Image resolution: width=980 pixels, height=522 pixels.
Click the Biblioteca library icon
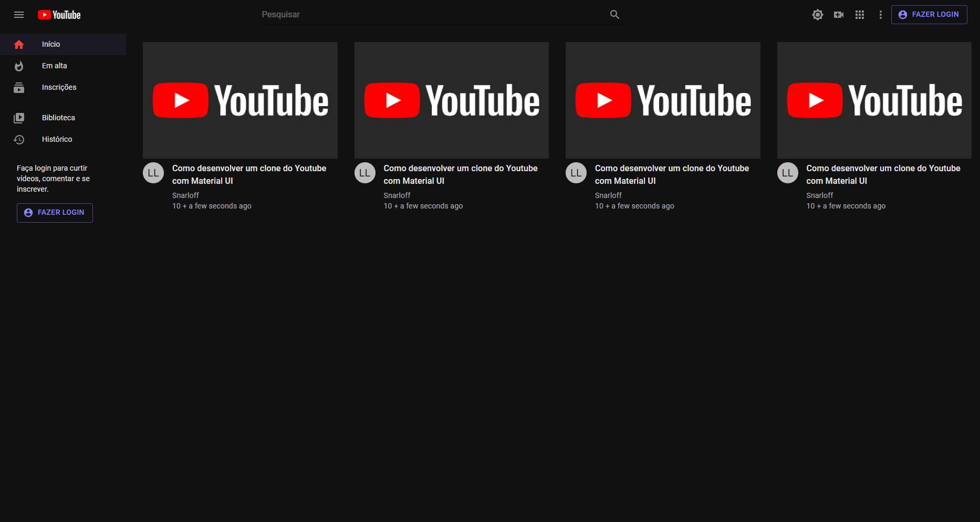[19, 118]
